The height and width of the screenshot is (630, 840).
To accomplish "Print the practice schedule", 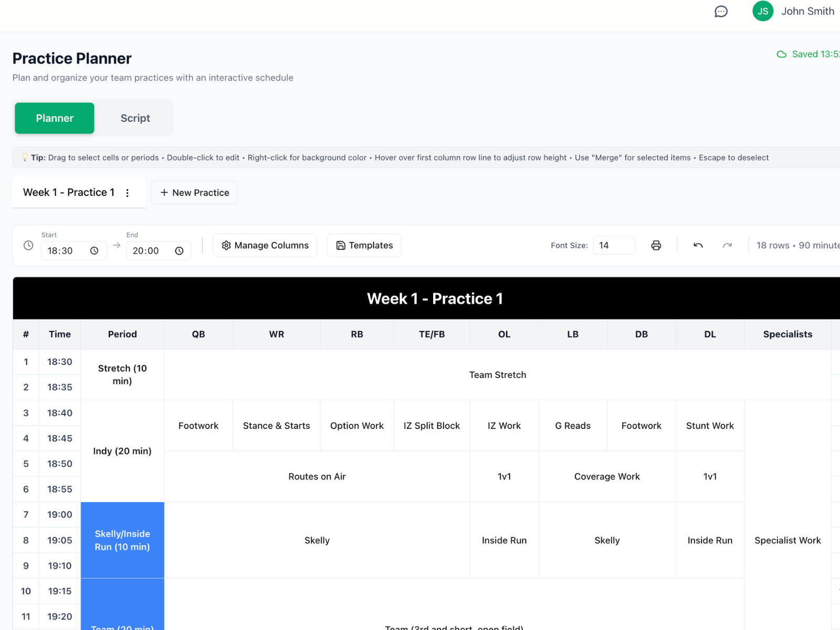I will pyautogui.click(x=656, y=245).
